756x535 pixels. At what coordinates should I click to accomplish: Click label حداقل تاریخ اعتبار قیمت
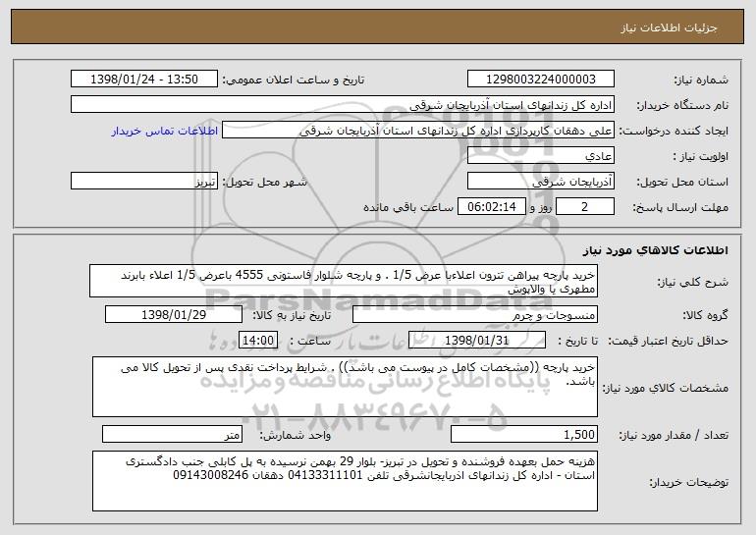point(668,342)
